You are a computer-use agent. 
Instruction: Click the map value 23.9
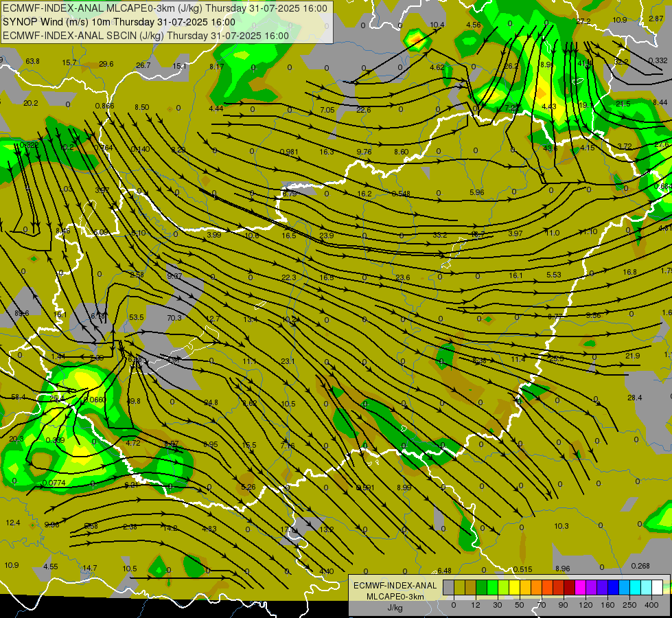pyautogui.click(x=327, y=235)
